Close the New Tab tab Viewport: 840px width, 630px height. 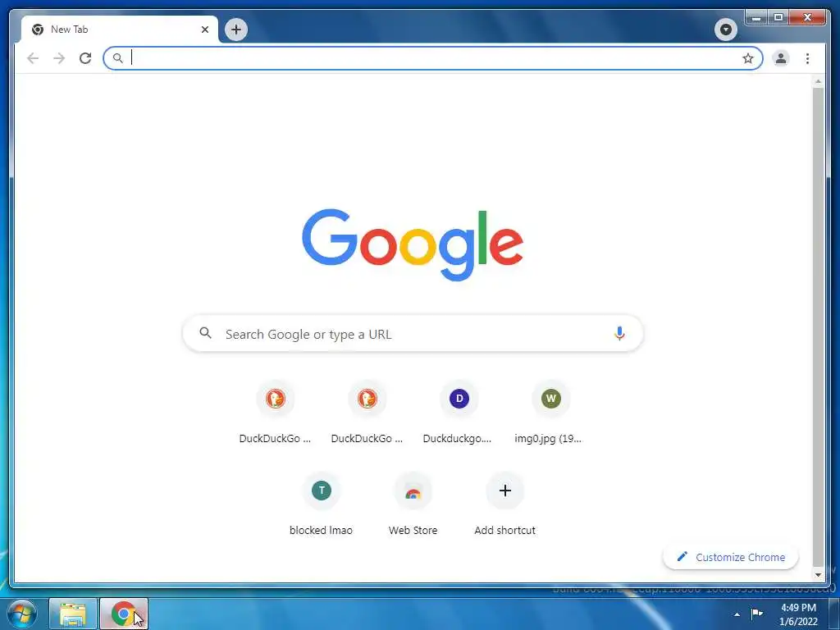click(204, 30)
